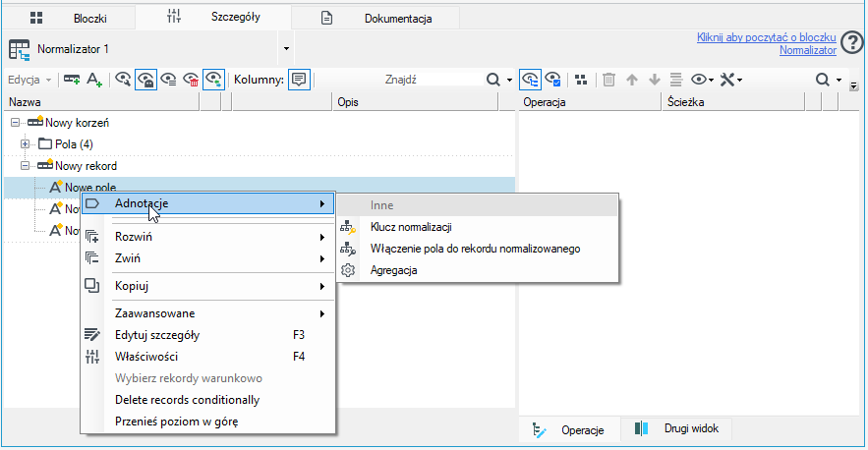
Task: Click the eye with red trash icon
Action: [191, 80]
